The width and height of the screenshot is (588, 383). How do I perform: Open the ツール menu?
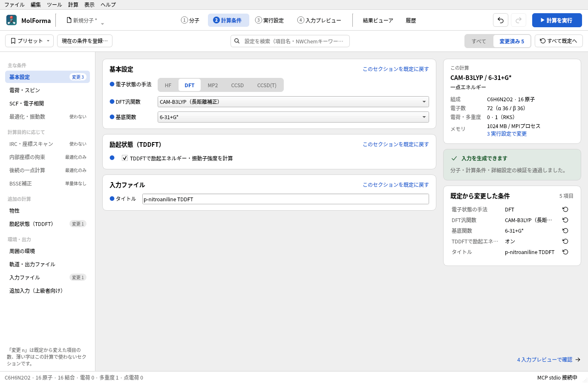(x=55, y=5)
